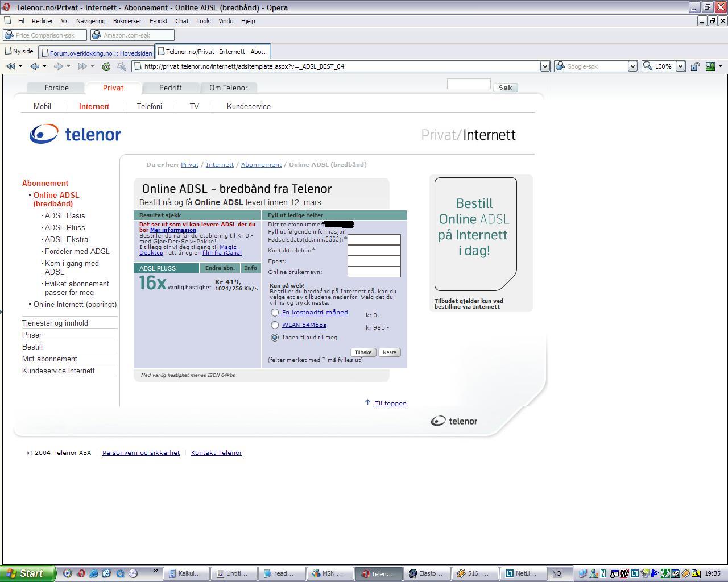Switch to the Bedrift site tab
728x582 pixels.
[x=171, y=88]
